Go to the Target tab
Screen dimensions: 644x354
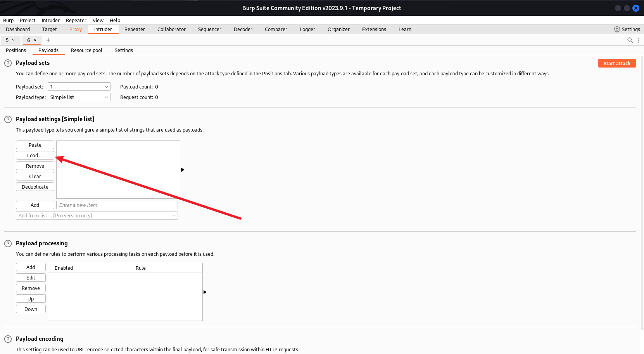tap(50, 29)
